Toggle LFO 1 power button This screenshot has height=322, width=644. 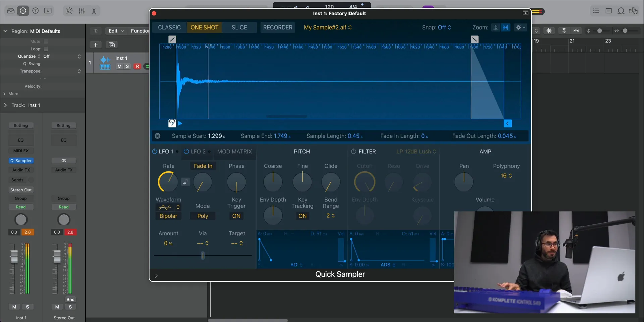155,151
